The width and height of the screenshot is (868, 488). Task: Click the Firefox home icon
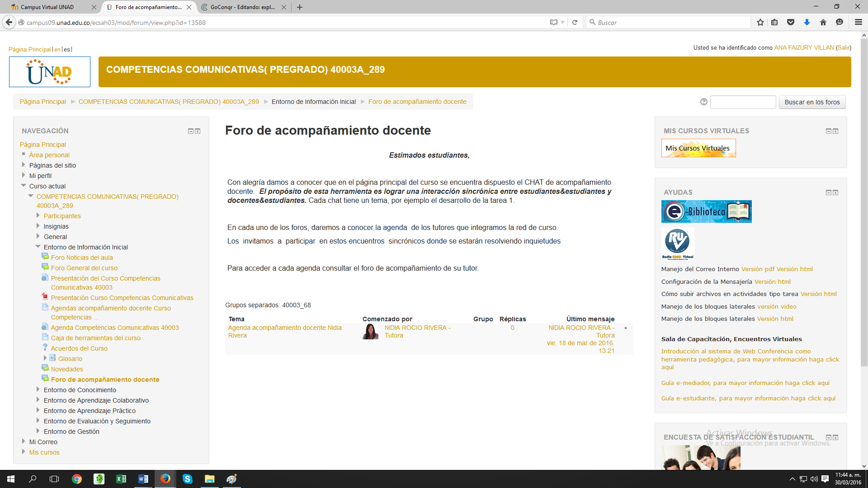click(x=823, y=22)
